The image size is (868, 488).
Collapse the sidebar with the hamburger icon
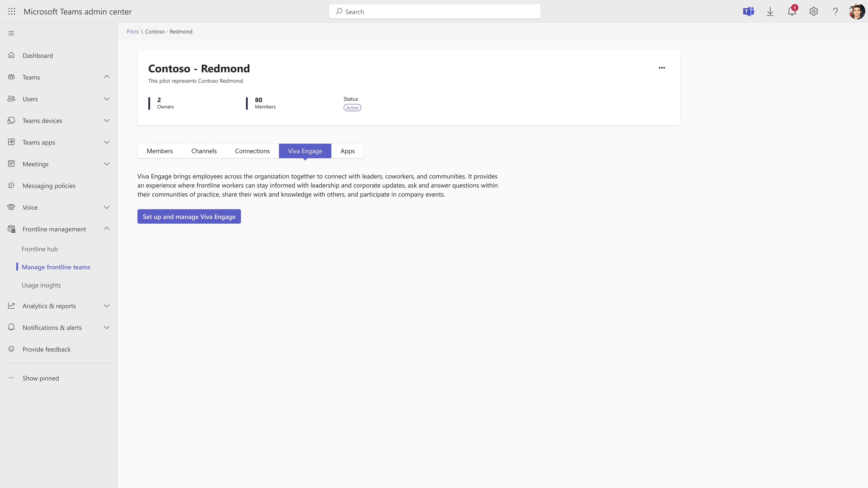11,33
